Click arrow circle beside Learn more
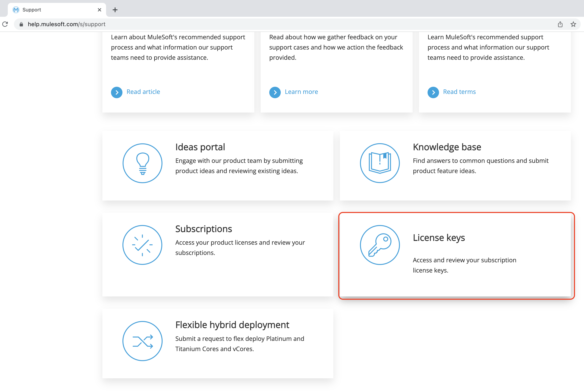The height and width of the screenshot is (392, 584). coord(275,92)
